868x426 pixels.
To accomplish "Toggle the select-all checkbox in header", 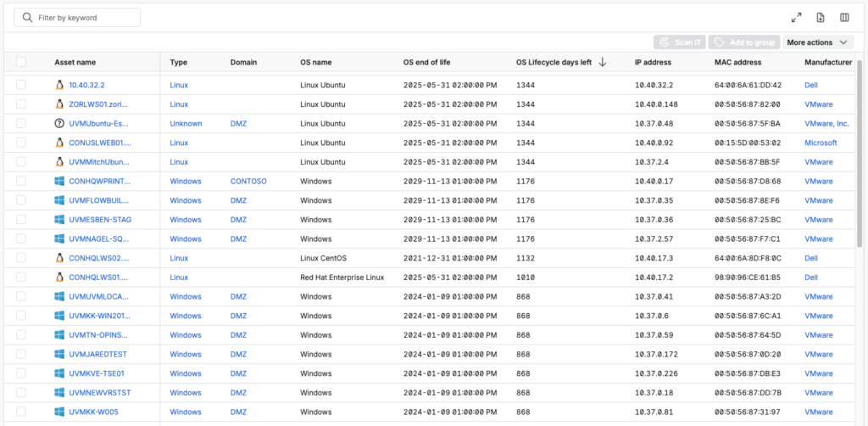I will pos(21,62).
